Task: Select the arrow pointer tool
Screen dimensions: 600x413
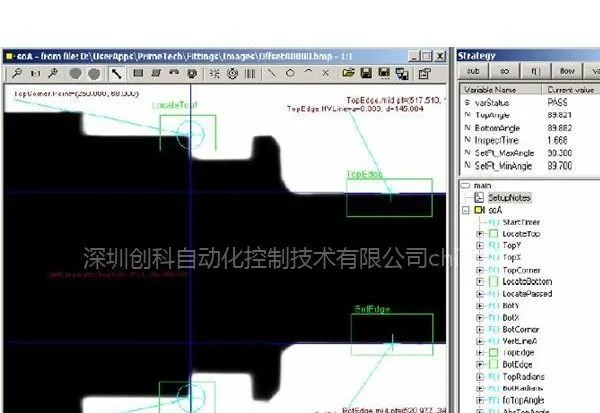Action: (x=116, y=73)
